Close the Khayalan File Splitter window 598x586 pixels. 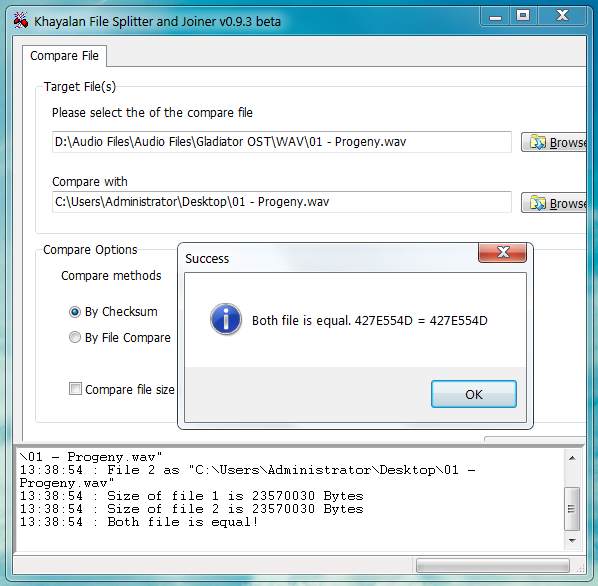tap(562, 16)
